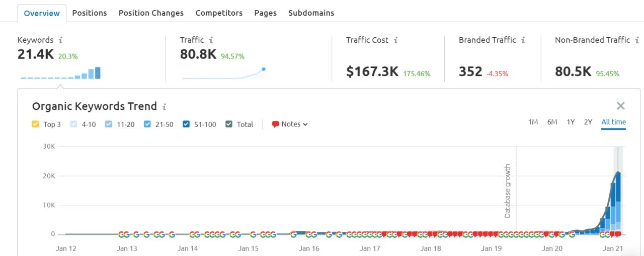Screen dimensions: 644x256
Task: Click the Organic Keywords Trend heading
Action: [95, 106]
